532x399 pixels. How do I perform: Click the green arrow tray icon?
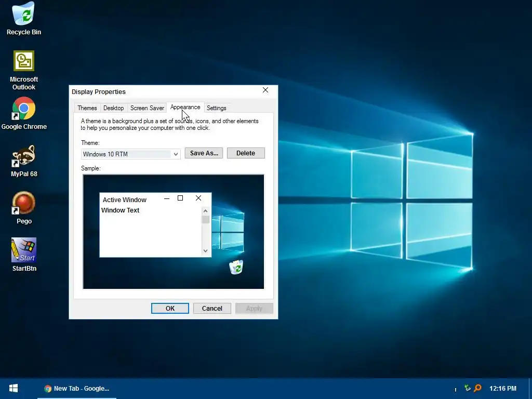point(468,388)
